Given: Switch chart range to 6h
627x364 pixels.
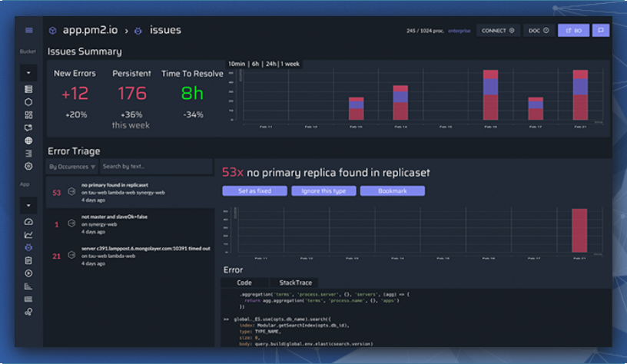Looking at the screenshot, I should coord(255,64).
